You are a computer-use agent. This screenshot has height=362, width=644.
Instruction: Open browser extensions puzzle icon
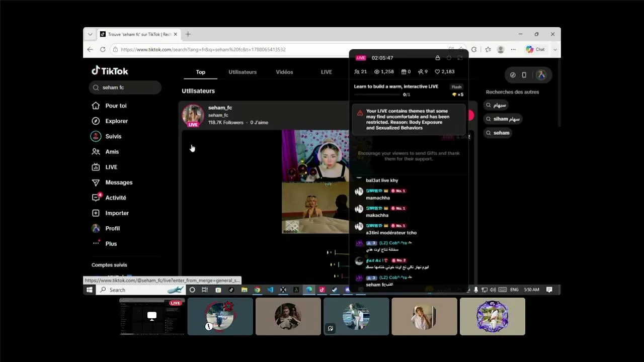tap(474, 49)
